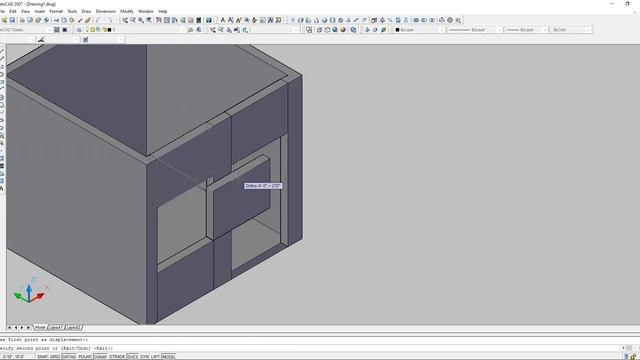The image size is (640, 360).
Task: Click the Layer Previous icon
Action: [199, 30]
